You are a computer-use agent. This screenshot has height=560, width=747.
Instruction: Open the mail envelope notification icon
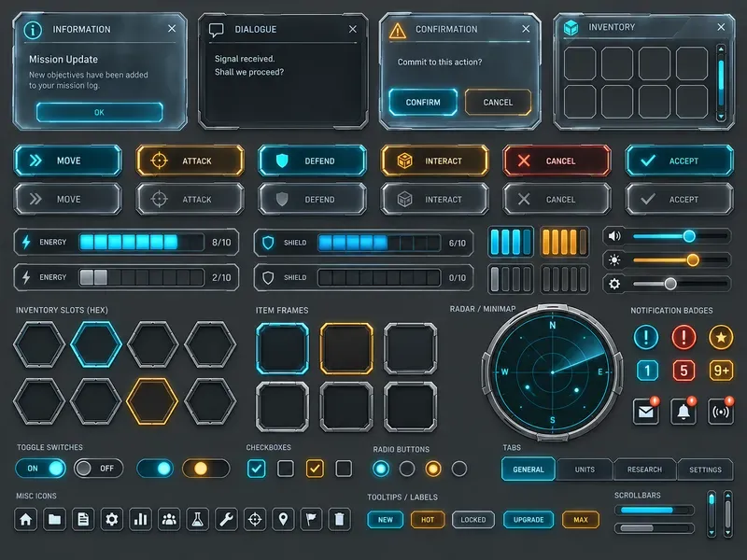[x=646, y=411]
